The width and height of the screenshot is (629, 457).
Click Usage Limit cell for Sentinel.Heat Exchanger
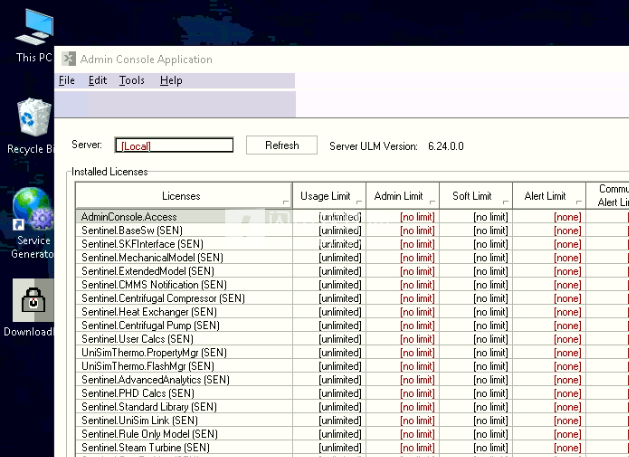[x=329, y=312]
